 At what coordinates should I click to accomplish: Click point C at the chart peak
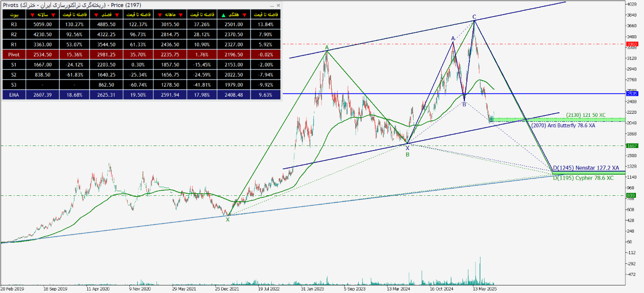point(474,17)
